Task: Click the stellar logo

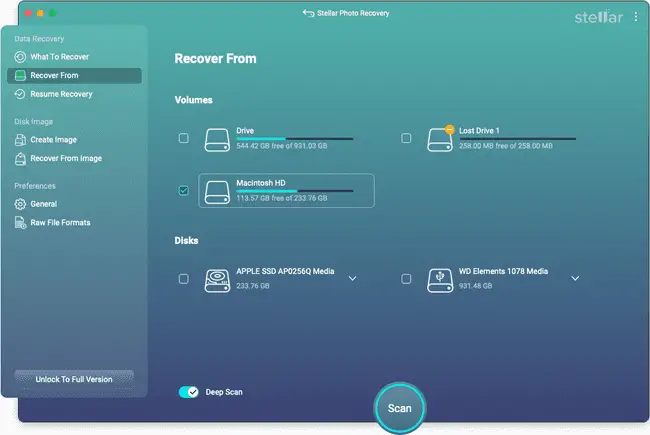Action: [598, 17]
